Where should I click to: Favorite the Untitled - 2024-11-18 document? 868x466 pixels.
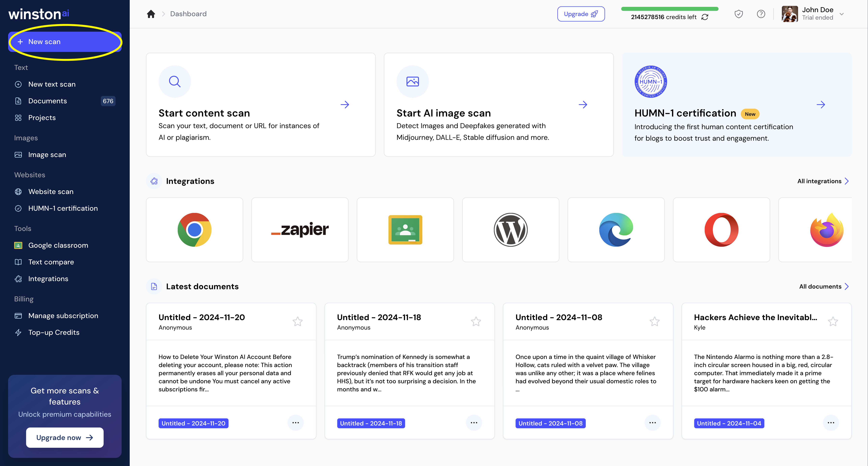[476, 321]
